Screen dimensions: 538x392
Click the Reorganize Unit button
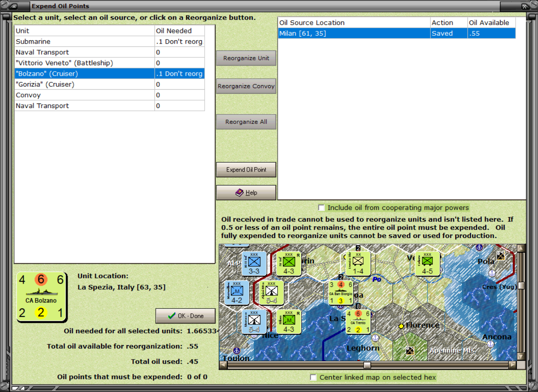(246, 58)
